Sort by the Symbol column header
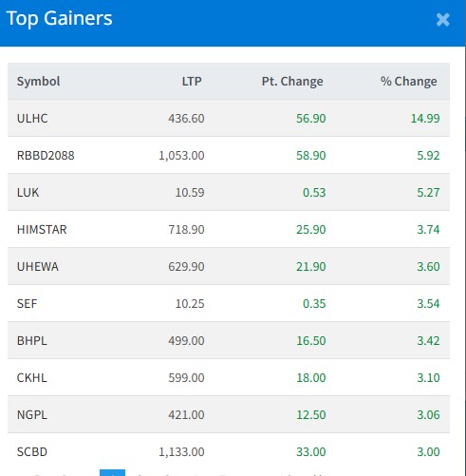 pyautogui.click(x=38, y=82)
